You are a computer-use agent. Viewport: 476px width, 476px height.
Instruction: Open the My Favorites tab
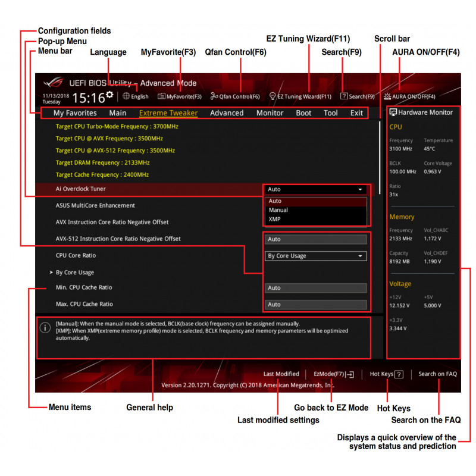[75, 113]
